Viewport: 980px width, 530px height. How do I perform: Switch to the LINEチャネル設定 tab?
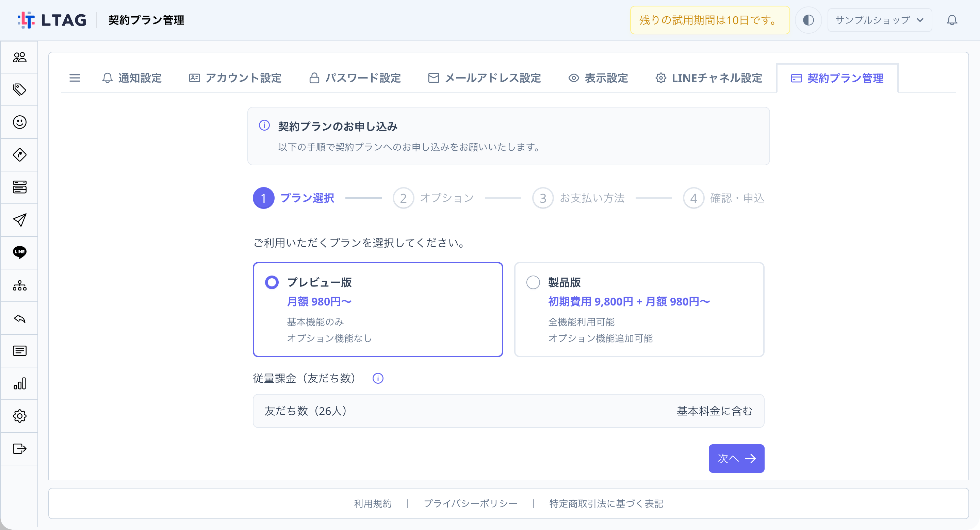708,78
